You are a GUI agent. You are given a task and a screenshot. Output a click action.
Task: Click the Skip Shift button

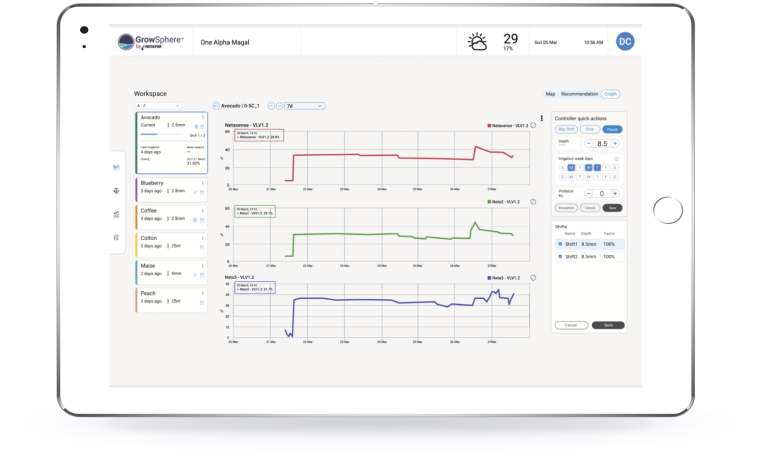[x=565, y=129]
